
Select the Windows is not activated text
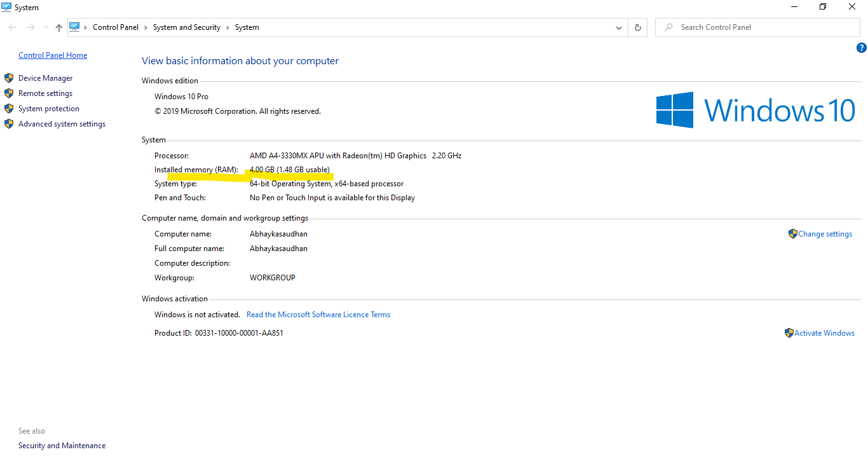tap(197, 315)
